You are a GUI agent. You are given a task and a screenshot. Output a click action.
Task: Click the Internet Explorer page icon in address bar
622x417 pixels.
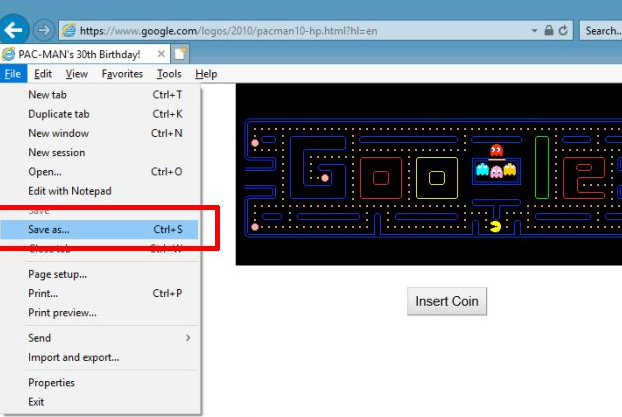[69, 31]
